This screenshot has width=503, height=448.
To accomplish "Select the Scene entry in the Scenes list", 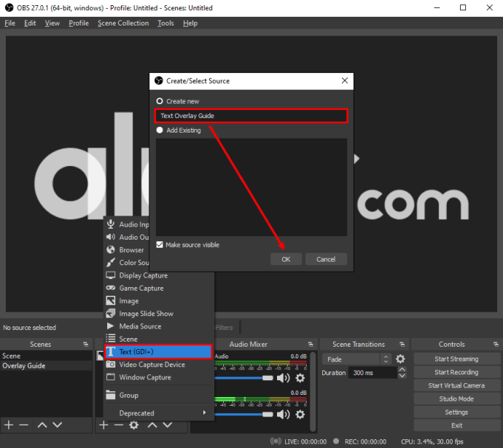I will [46, 356].
